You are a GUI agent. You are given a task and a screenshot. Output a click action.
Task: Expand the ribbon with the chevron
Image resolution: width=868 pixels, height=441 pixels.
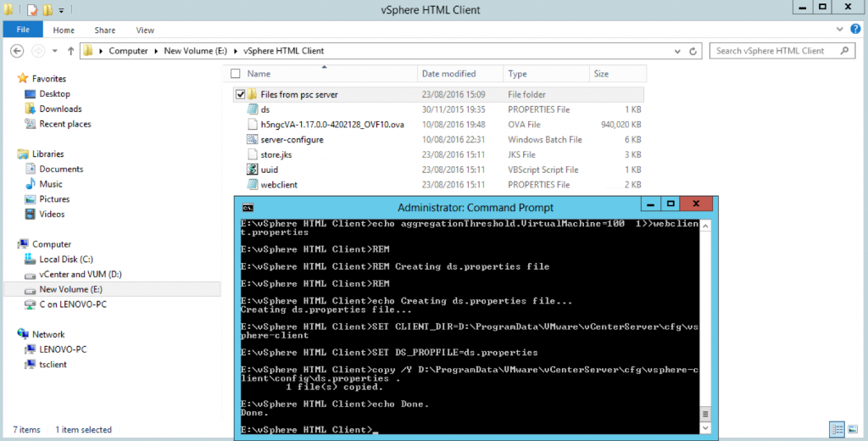tap(840, 29)
